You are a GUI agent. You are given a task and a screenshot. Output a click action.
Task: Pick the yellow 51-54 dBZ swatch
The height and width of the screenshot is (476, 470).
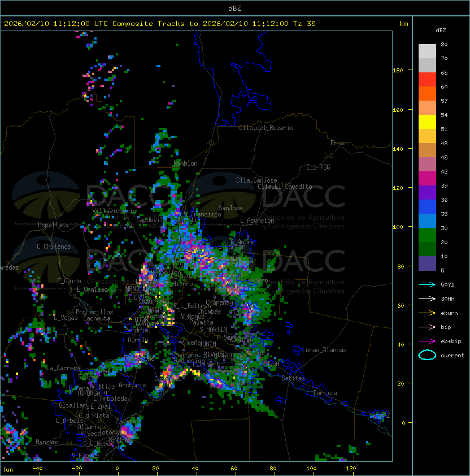pos(427,122)
